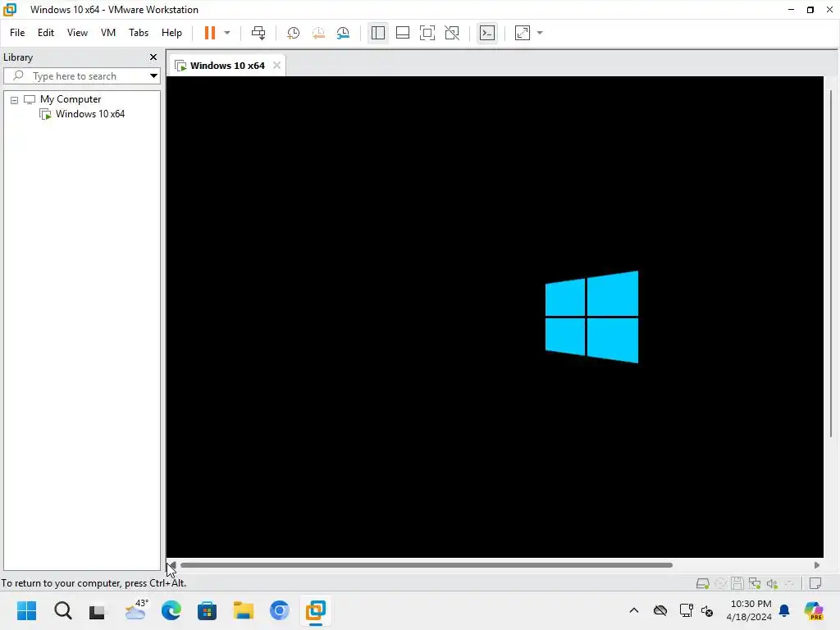This screenshot has width=840, height=630.
Task: Open the Edit menu
Action: pyautogui.click(x=46, y=33)
